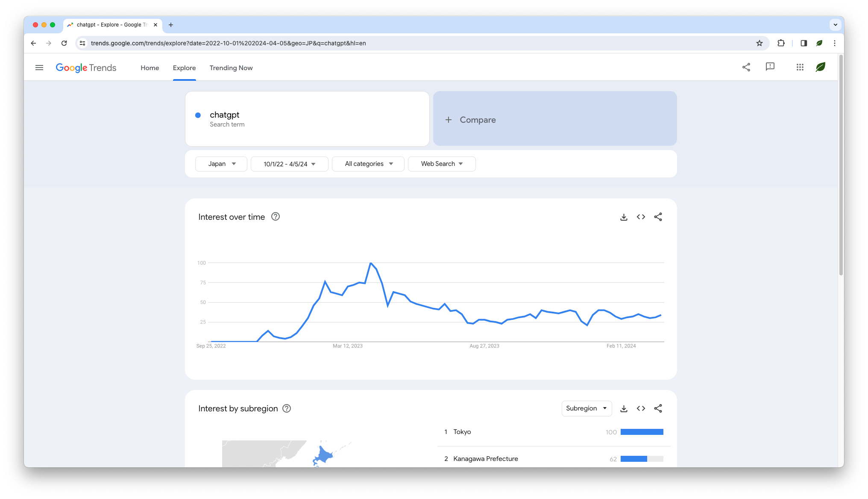The image size is (868, 499).
Task: Open the Chrome profile leaf icon
Action: pyautogui.click(x=819, y=43)
